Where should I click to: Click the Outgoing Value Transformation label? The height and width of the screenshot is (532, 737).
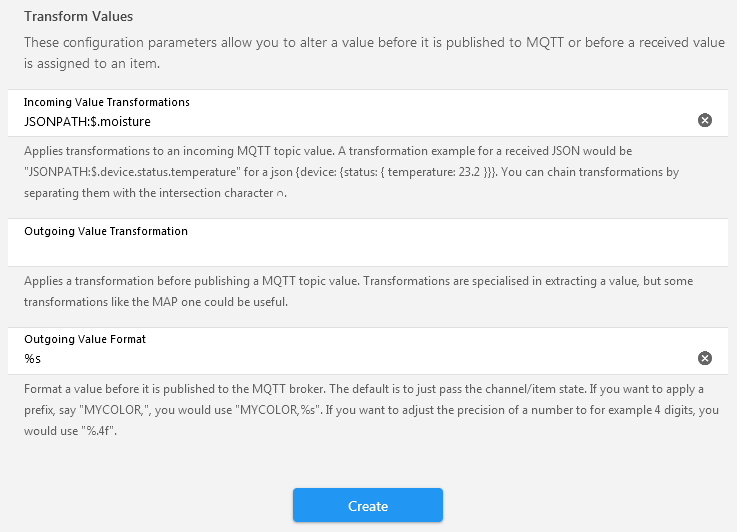106,231
